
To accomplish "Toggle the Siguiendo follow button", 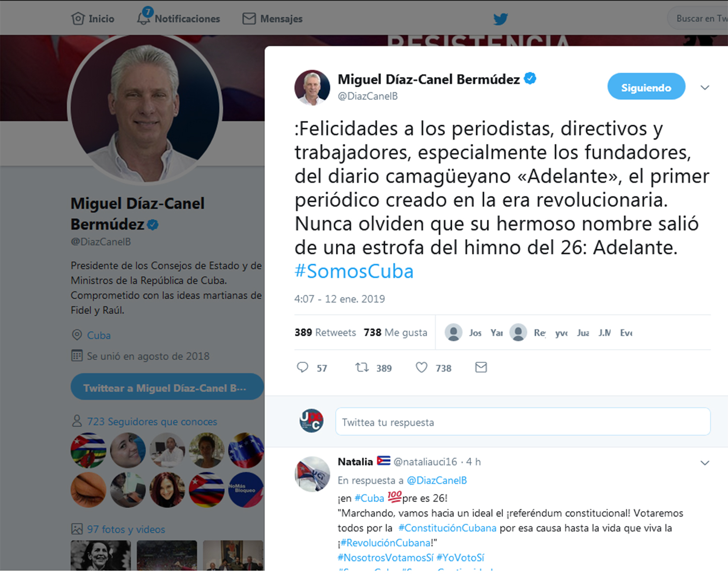I will pyautogui.click(x=646, y=87).
